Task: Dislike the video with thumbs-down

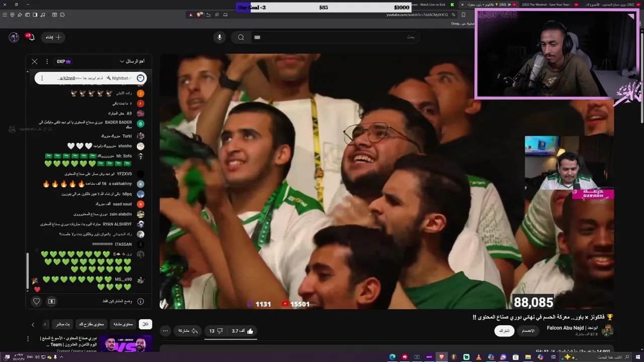Action: coord(215,331)
